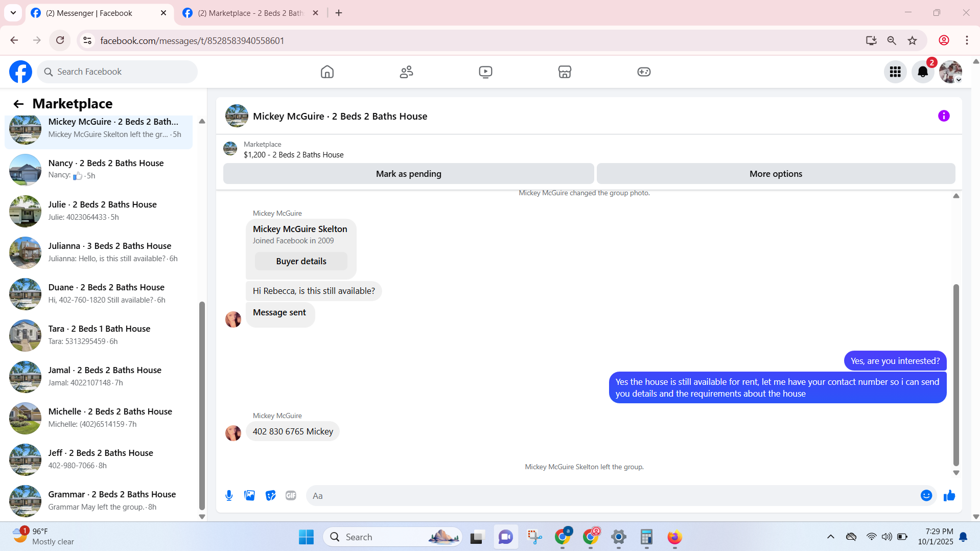Open Chrome profile icon
The image size is (980, 551).
(944, 40)
